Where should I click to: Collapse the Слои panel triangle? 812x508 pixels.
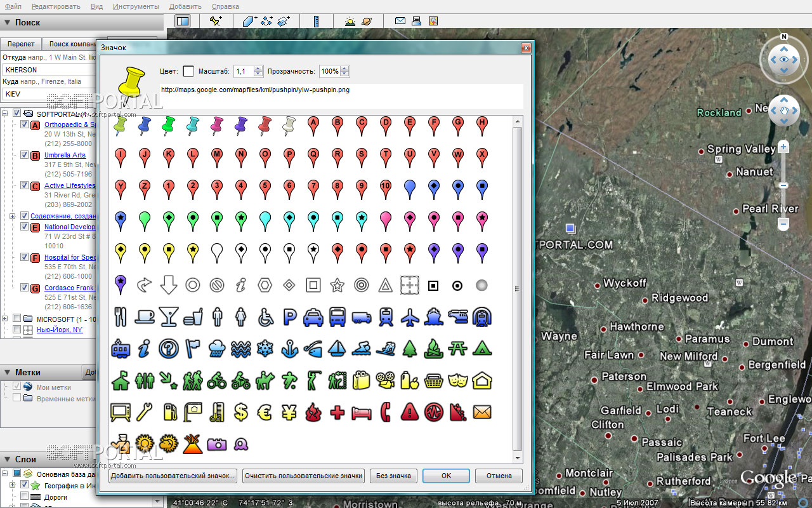[7, 458]
